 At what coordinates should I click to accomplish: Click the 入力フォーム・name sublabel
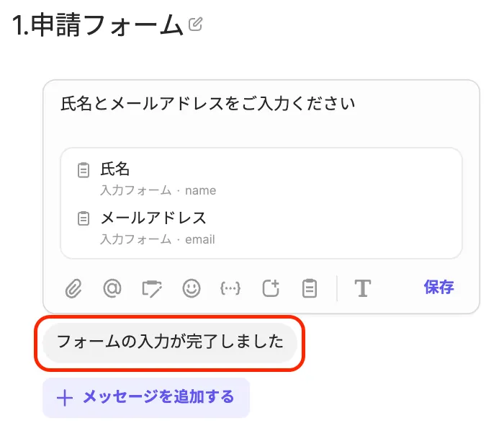pyautogui.click(x=158, y=191)
